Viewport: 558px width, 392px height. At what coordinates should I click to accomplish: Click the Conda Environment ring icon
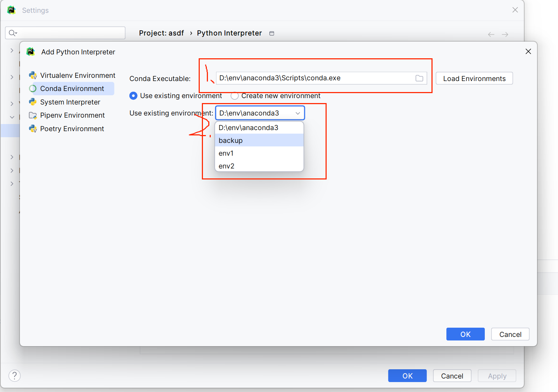tap(33, 88)
